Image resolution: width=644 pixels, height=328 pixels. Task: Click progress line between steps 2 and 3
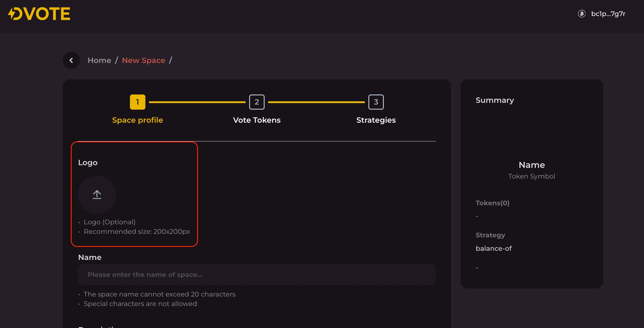tap(316, 102)
